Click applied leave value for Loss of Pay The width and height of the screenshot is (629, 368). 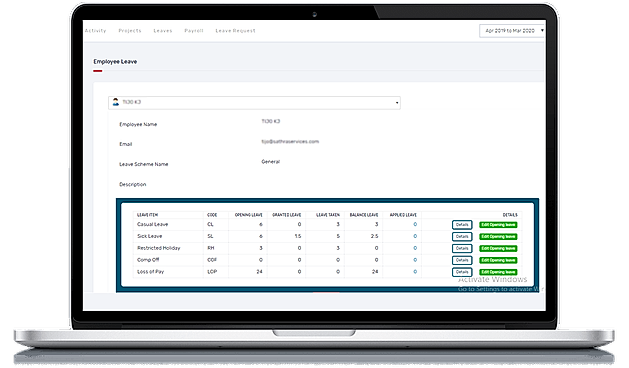[415, 272]
